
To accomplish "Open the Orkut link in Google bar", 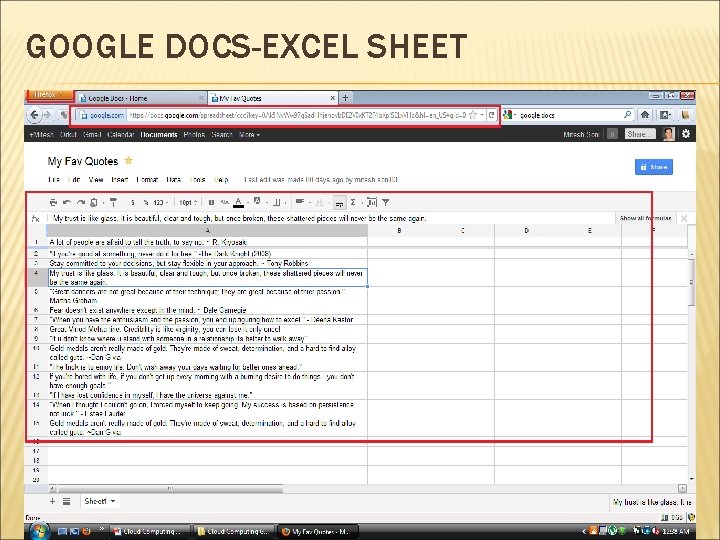I will click(68, 135).
